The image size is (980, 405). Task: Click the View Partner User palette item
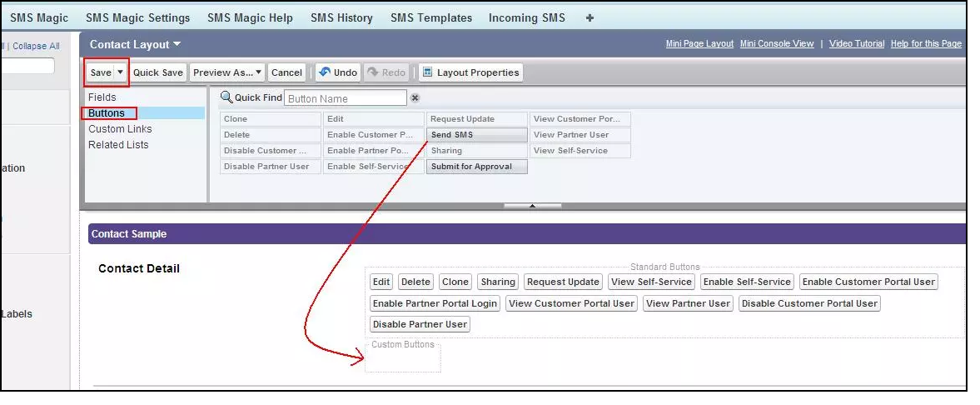(x=580, y=134)
